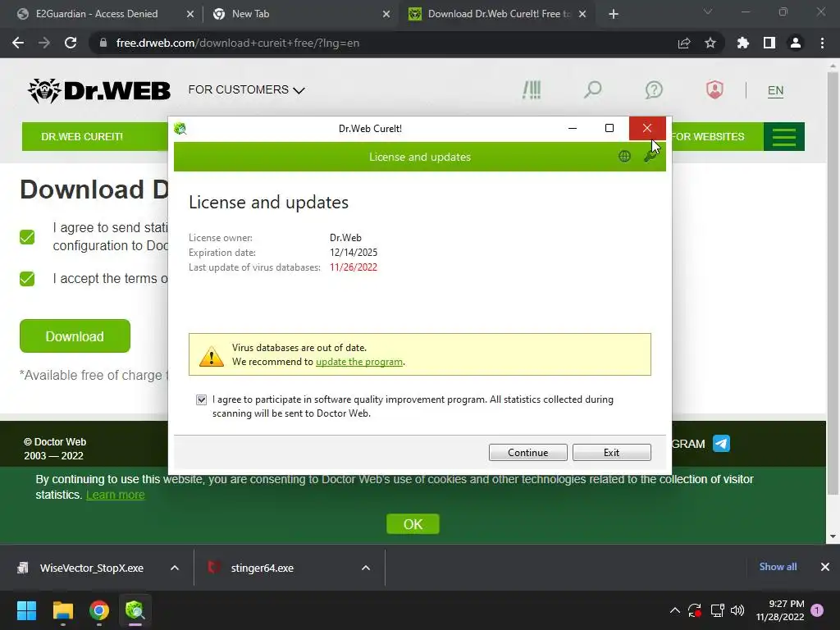Click '12/14/2025' expiration date

pyautogui.click(x=354, y=253)
